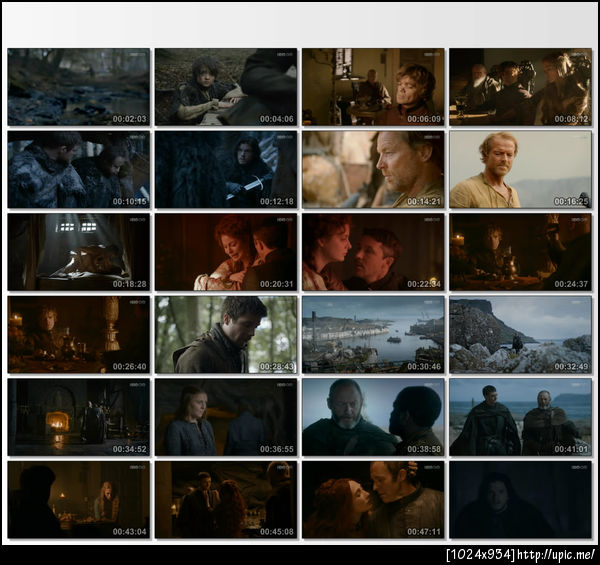Open the thumbnail stamped 00:02:03

point(78,87)
